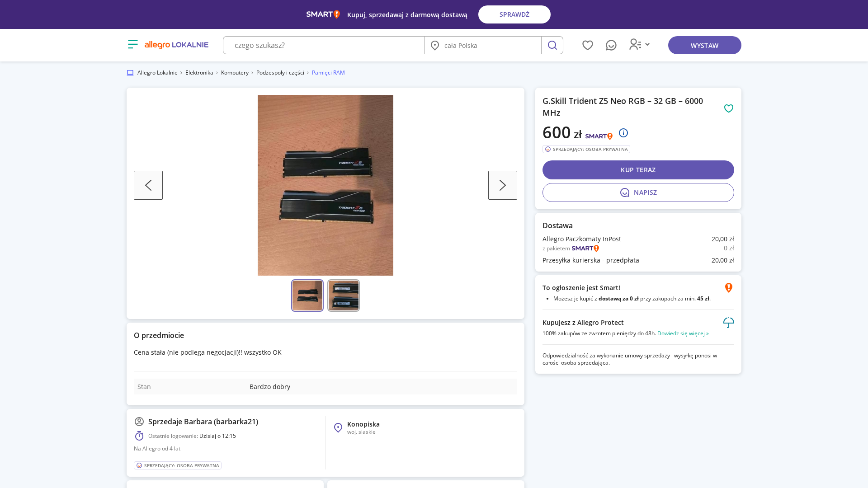Click the laptop breadcrumb icon
This screenshot has height=488, width=868.
pyautogui.click(x=130, y=73)
